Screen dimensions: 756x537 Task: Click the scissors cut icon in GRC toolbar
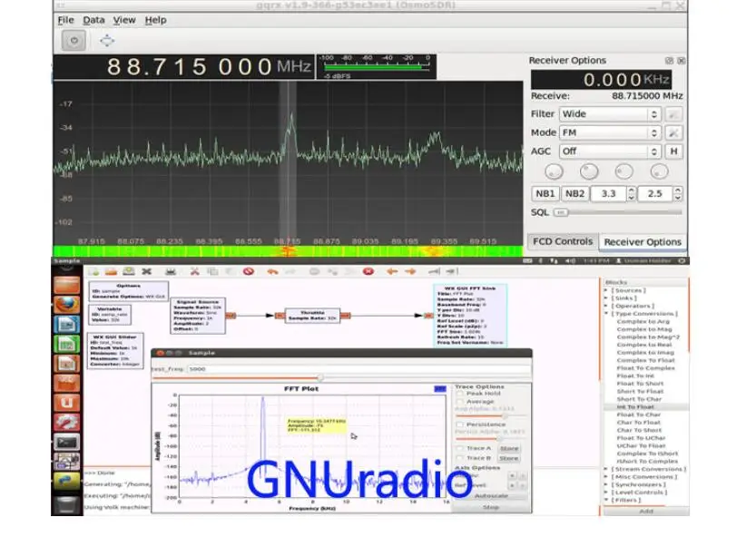pyautogui.click(x=195, y=272)
